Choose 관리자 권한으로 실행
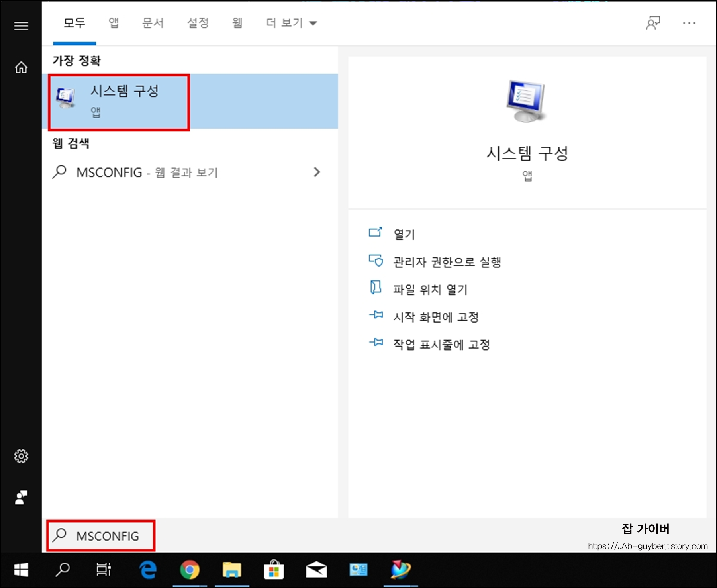Image resolution: width=717 pixels, height=588 pixels. click(447, 262)
